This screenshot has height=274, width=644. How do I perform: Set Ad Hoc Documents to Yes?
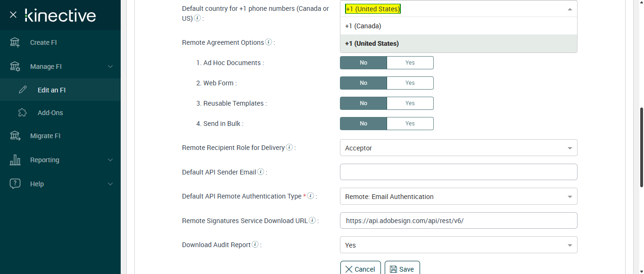coord(410,63)
